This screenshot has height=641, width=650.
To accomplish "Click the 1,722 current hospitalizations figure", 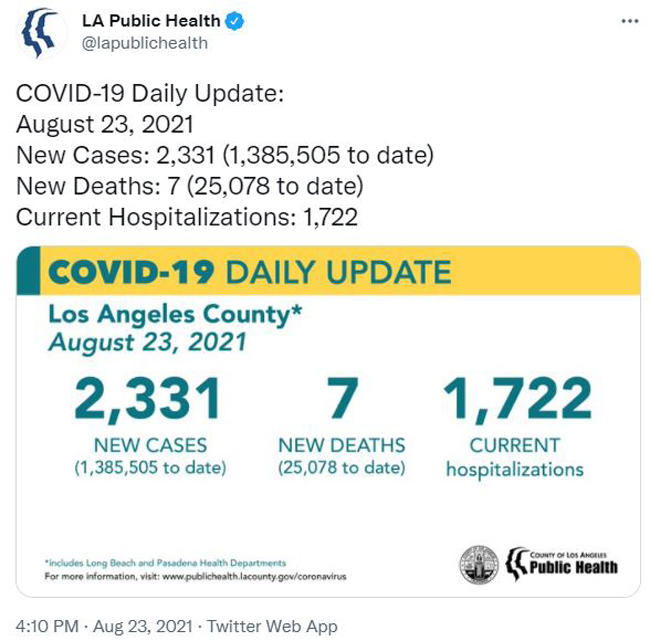I will (x=517, y=399).
